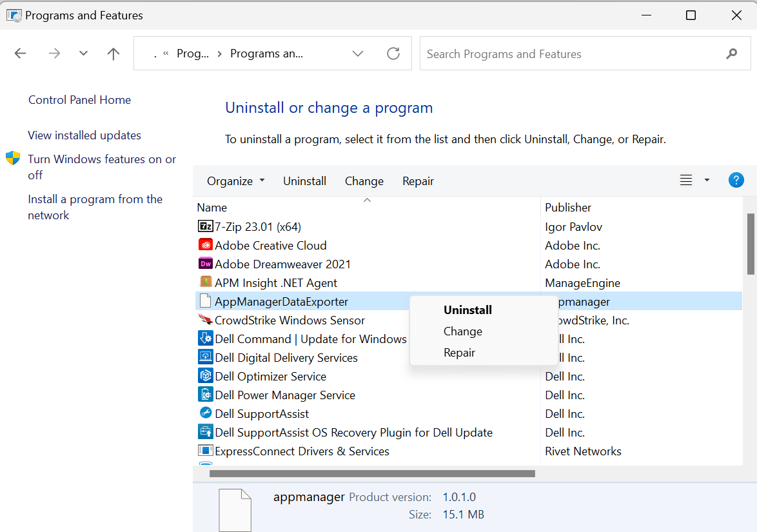The width and height of the screenshot is (757, 532).
Task: Click the ManageEngine publisher cell
Action: coord(583,283)
